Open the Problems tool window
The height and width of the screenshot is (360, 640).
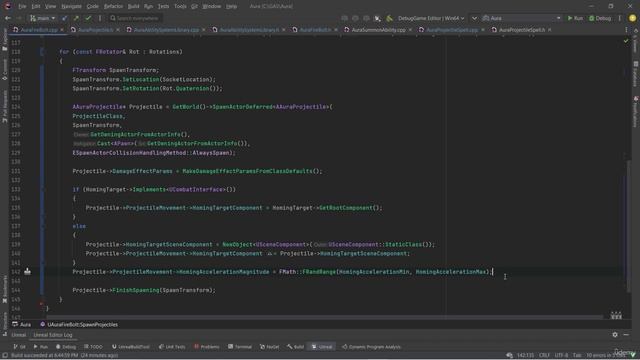[207, 347]
